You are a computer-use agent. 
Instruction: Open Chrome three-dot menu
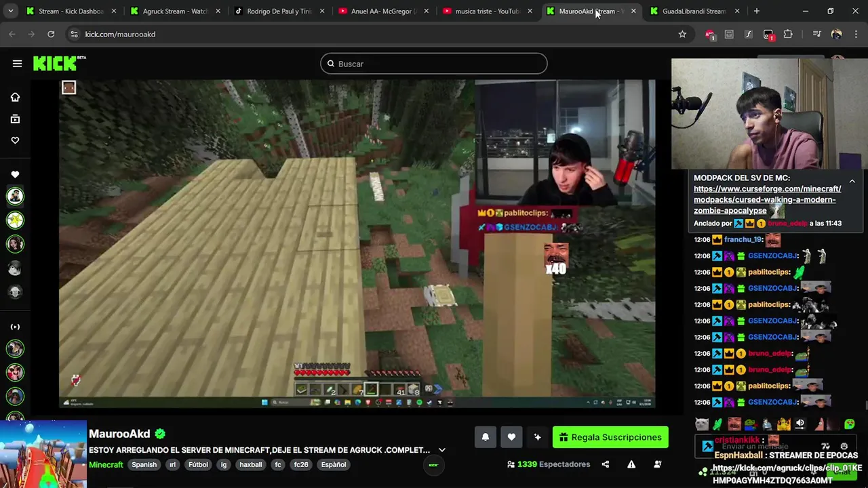point(856,35)
